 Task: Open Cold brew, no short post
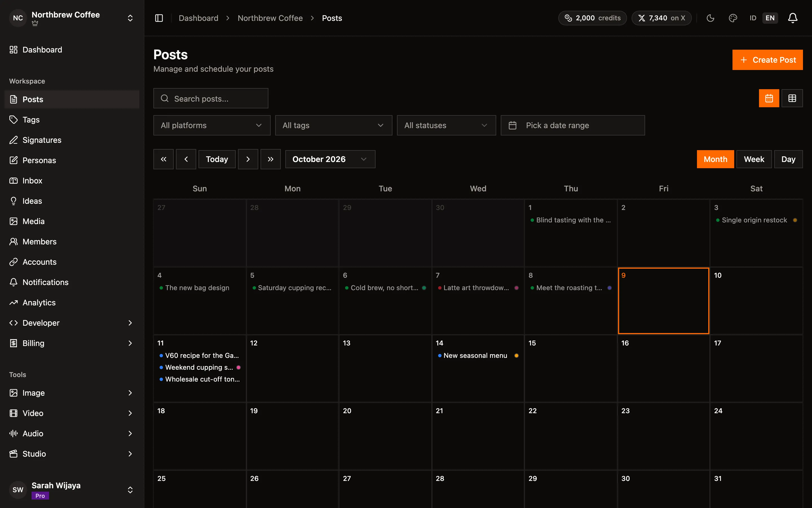coord(385,288)
